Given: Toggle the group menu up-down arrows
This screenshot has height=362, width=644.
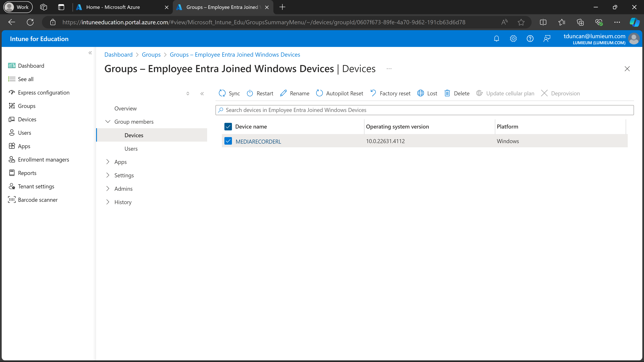Looking at the screenshot, I should (188, 94).
